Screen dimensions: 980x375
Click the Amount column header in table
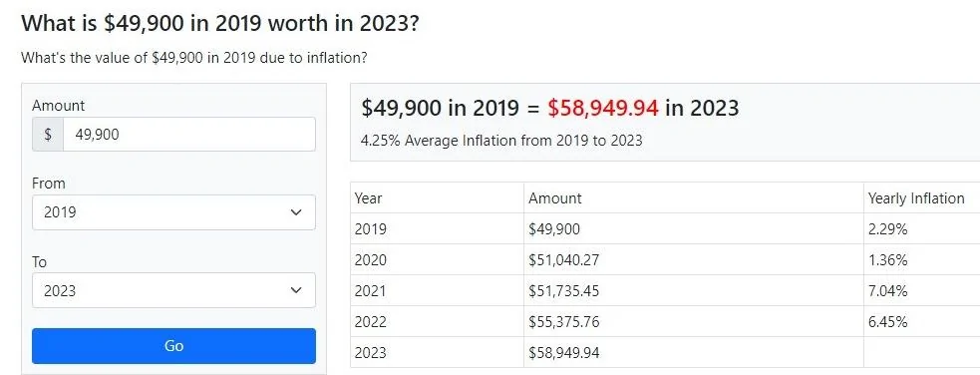point(693,198)
